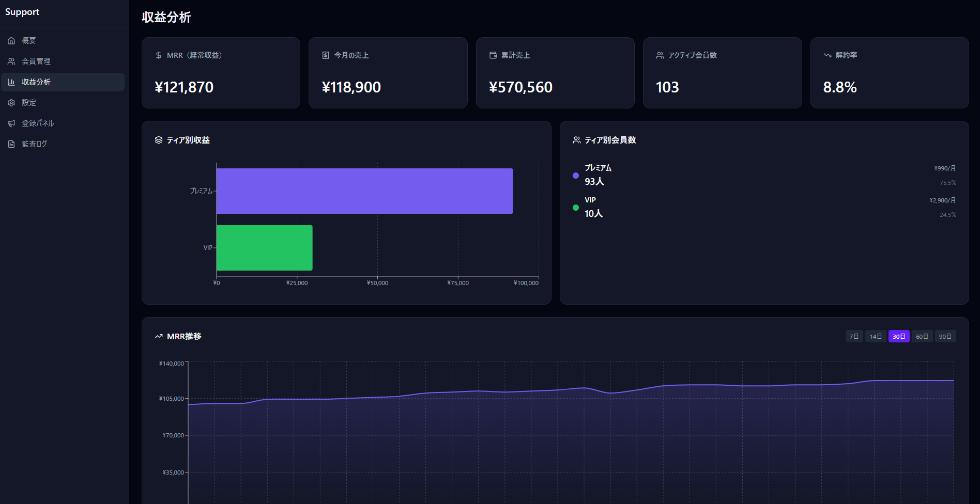This screenshot has width=980, height=504.
Task: Click the layers icon beside ティア別収益
Action: 159,140
